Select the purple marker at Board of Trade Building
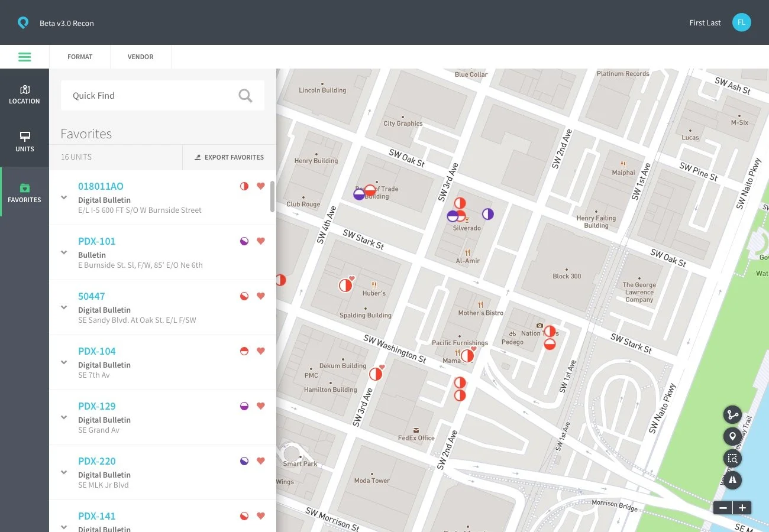The width and height of the screenshot is (769, 532). 359,194
